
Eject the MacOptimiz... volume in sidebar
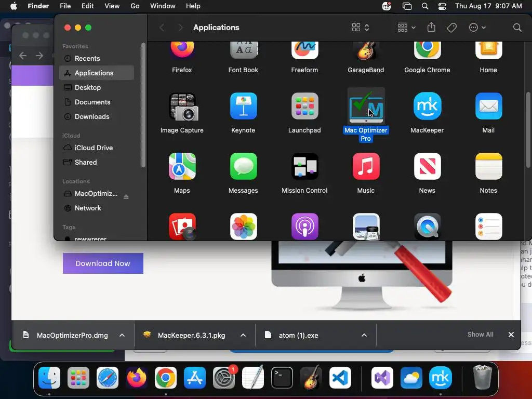point(126,197)
